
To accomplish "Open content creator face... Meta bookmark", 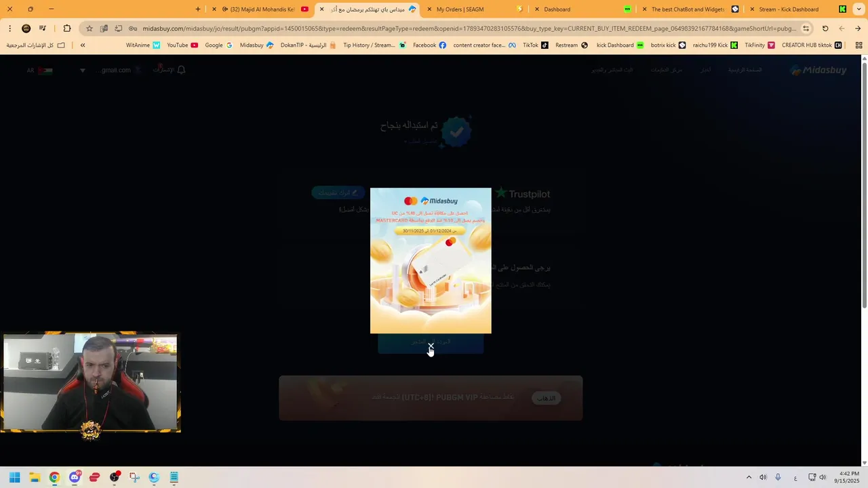I will 484,45.
